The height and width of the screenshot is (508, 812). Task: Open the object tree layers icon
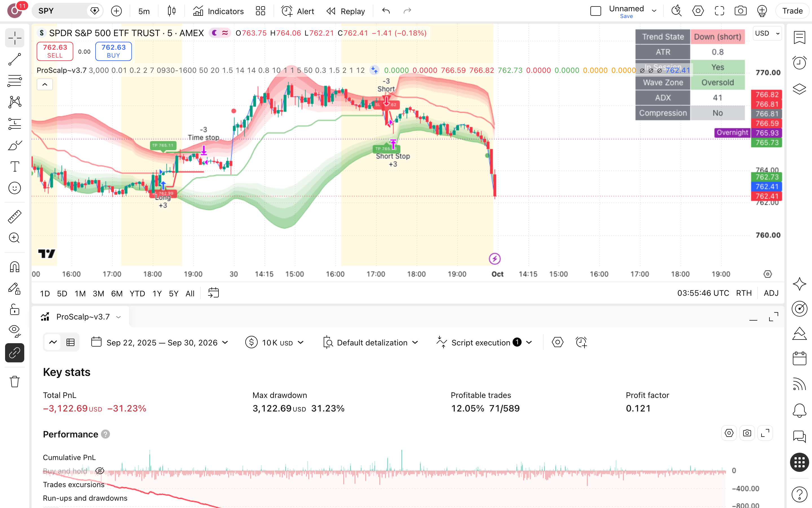[x=799, y=89]
